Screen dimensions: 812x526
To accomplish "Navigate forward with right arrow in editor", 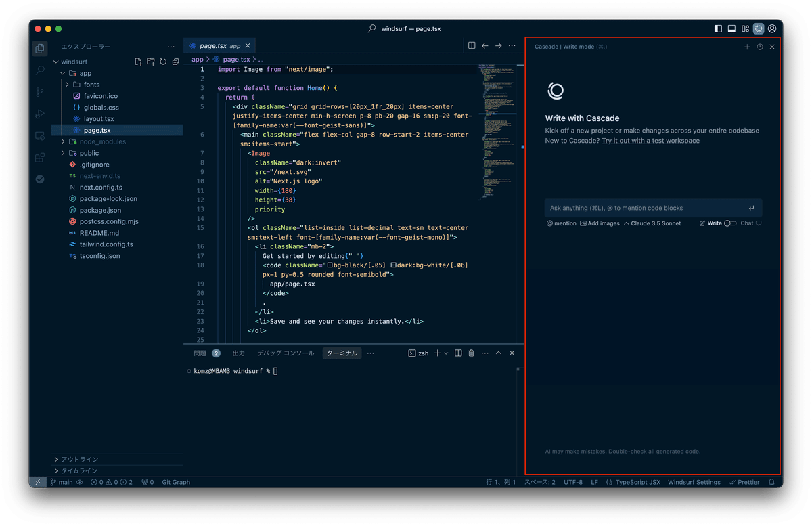I will pos(499,46).
